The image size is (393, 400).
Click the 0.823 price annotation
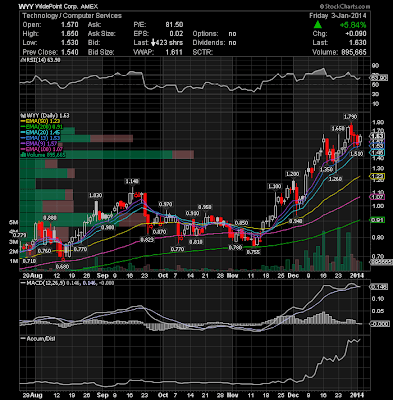147,239
